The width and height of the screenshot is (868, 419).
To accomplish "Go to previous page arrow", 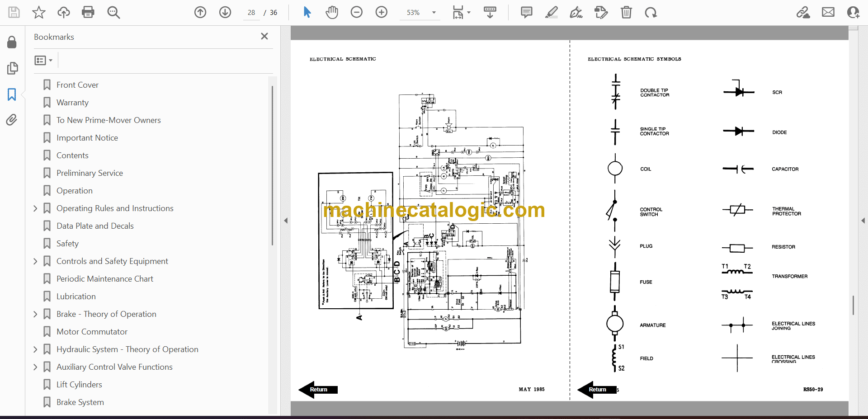I will (200, 12).
